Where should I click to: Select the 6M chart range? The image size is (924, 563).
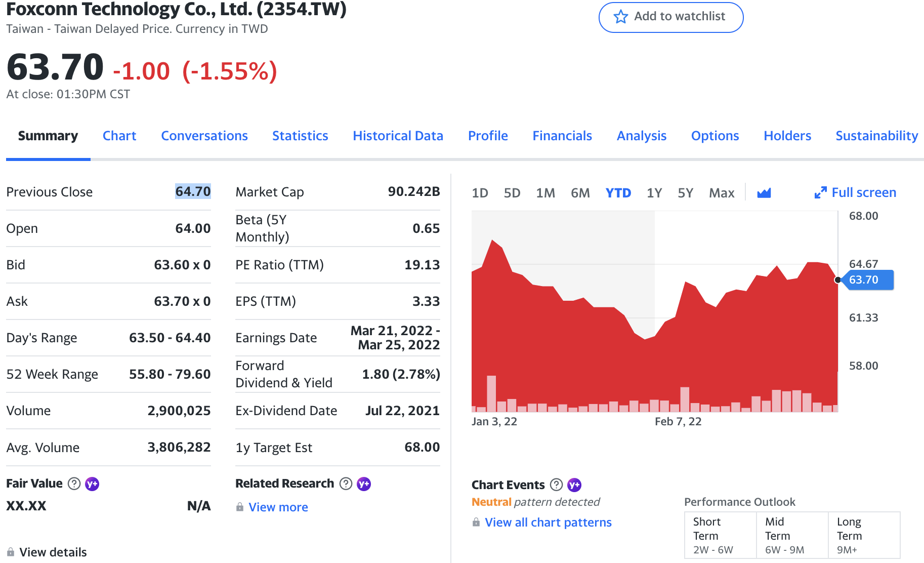pyautogui.click(x=580, y=193)
